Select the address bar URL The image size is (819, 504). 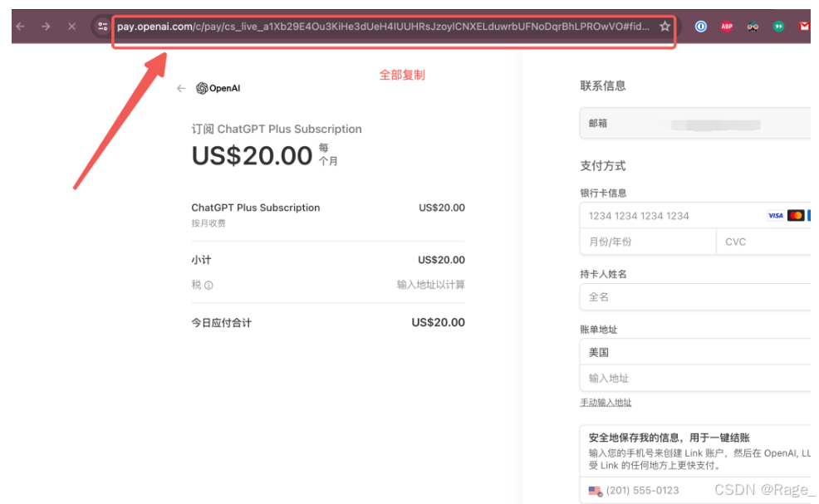(x=384, y=26)
